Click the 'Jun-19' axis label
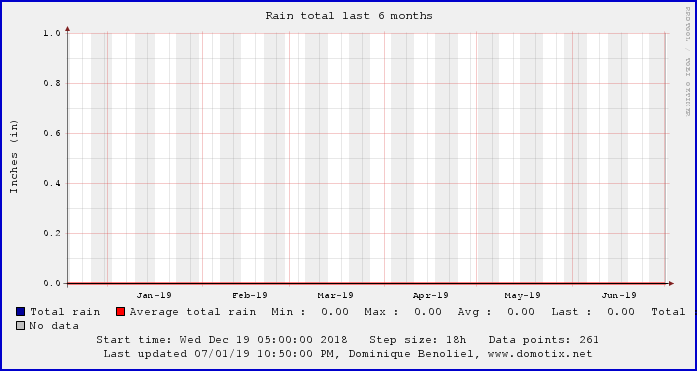Viewport: 697px width, 371px height. tap(619, 295)
